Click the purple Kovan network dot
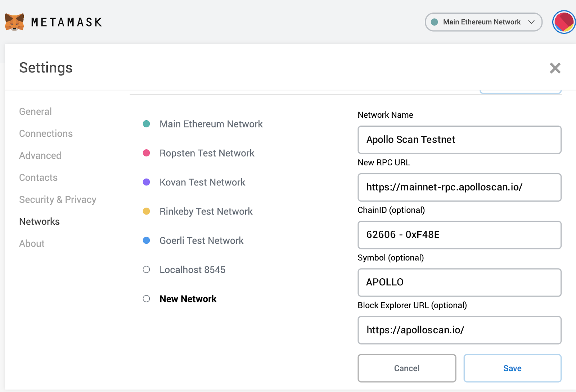The width and height of the screenshot is (576, 392). click(x=147, y=182)
